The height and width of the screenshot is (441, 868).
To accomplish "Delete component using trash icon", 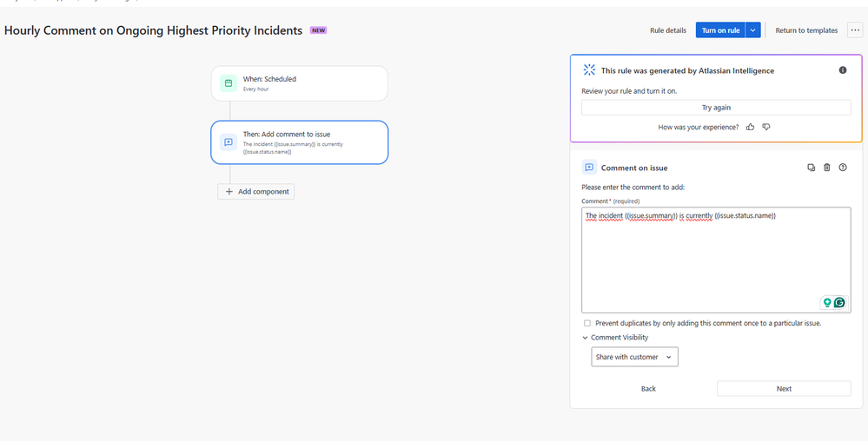I will [827, 168].
